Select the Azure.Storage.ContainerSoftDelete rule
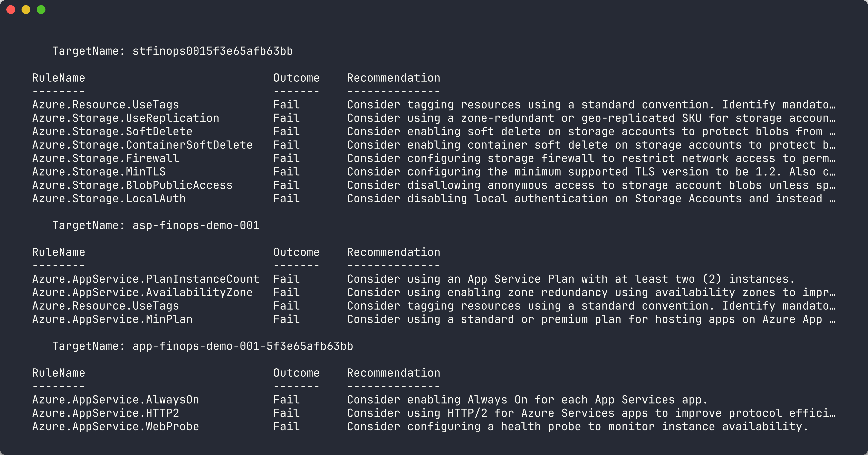The width and height of the screenshot is (868, 455). [142, 145]
